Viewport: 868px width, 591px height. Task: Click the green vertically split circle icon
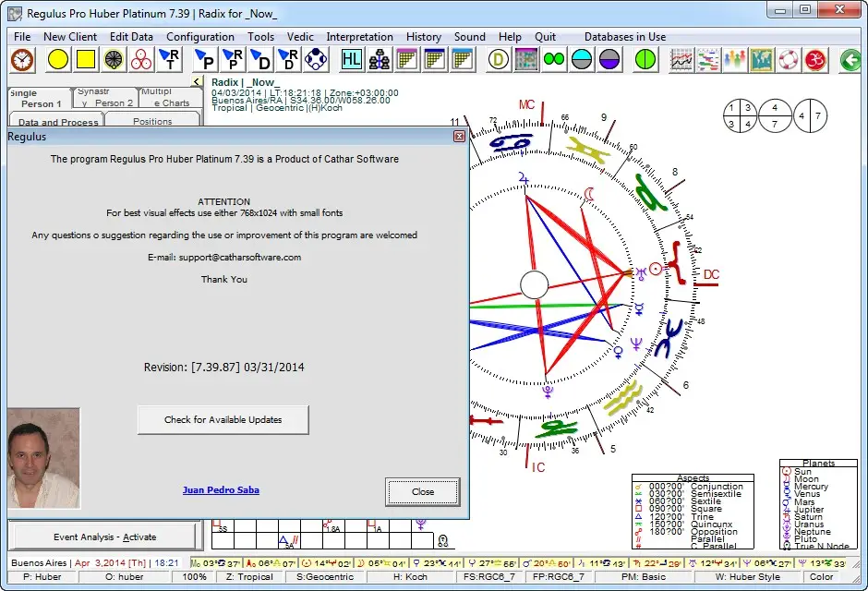645,60
